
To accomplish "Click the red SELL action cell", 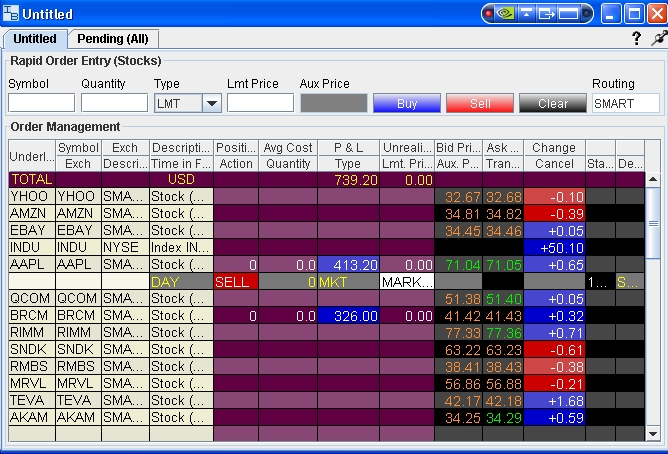I will pyautogui.click(x=235, y=282).
